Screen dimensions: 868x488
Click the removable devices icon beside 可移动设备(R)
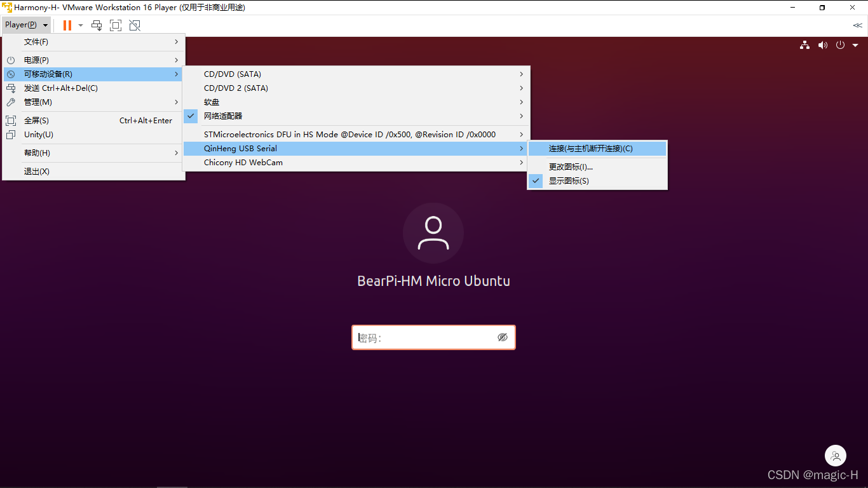pos(11,74)
